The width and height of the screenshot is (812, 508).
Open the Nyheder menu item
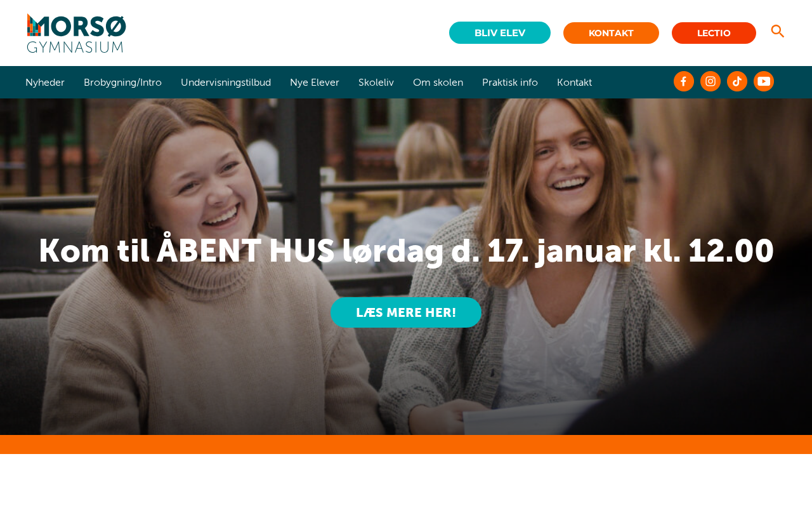45,82
